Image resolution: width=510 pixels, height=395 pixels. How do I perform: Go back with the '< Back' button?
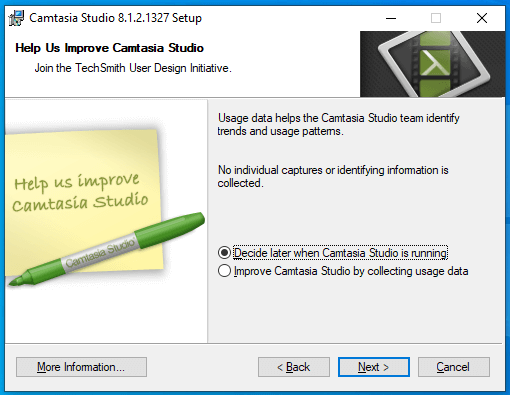294,367
